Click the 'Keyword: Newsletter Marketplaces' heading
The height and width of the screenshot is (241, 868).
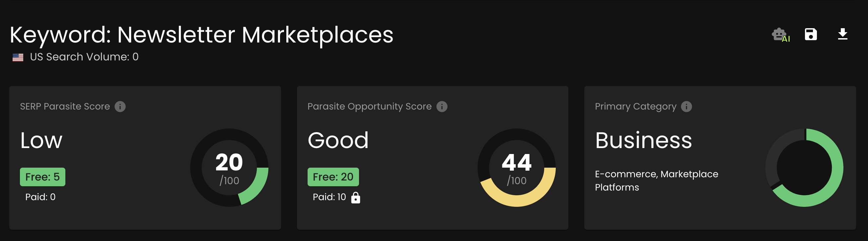point(201,35)
